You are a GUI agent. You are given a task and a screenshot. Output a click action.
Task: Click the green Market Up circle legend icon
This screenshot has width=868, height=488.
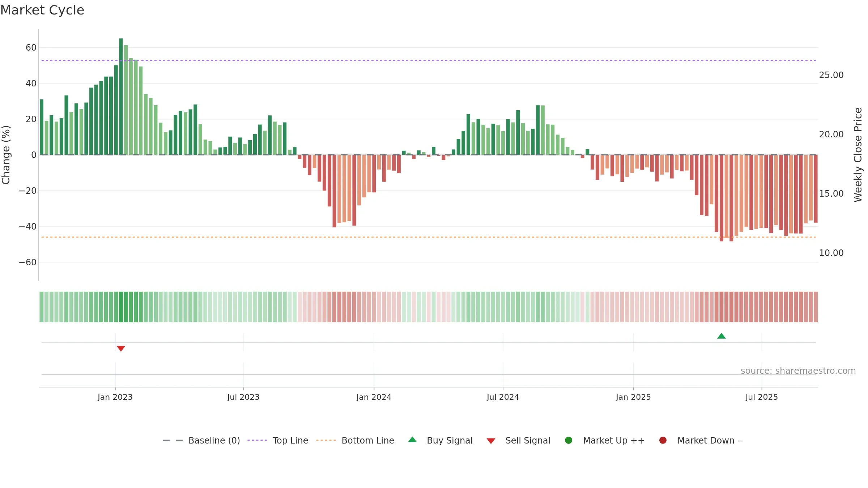(569, 440)
